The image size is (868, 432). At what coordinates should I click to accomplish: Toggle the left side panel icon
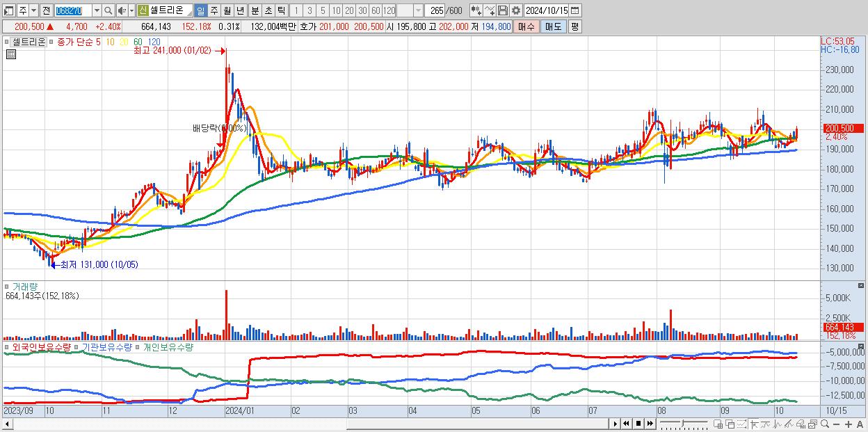coord(8,10)
